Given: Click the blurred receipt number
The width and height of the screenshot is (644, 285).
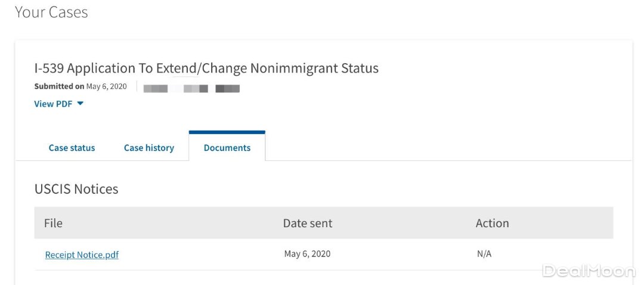Looking at the screenshot, I should tap(191, 89).
